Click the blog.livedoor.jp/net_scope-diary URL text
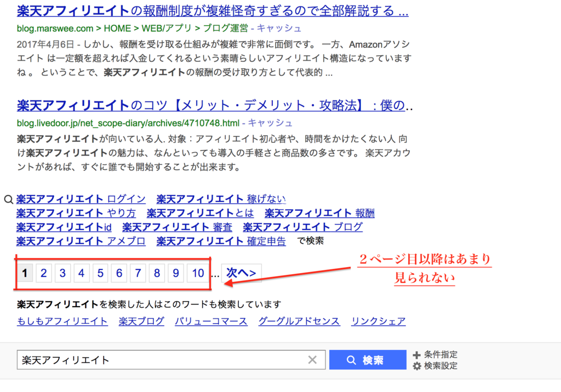 pyautogui.click(x=128, y=123)
